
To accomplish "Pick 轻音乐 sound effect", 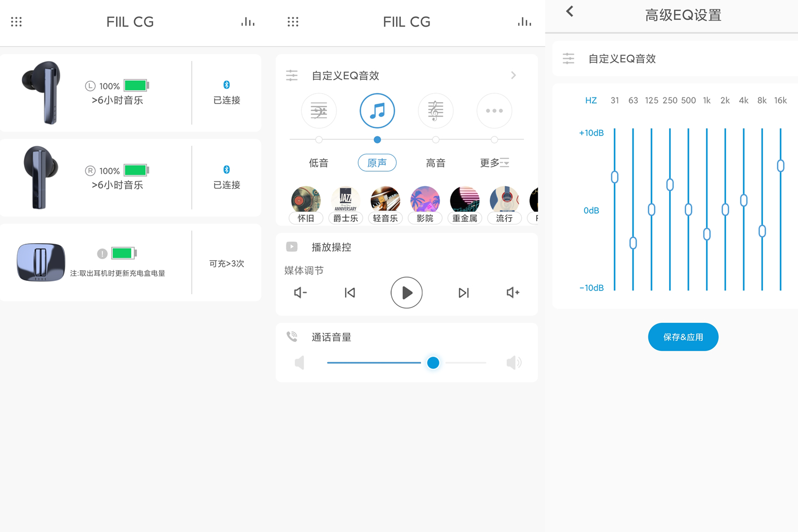I will [385, 205].
